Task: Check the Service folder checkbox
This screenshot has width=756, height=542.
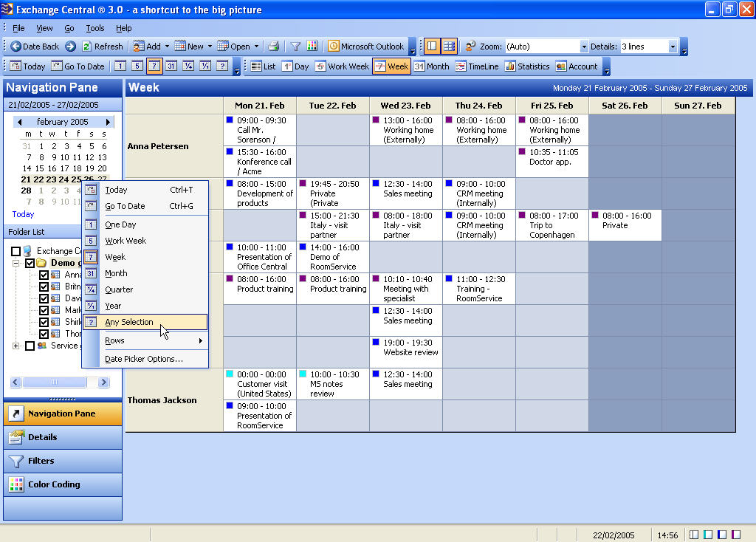Action: tap(30, 346)
